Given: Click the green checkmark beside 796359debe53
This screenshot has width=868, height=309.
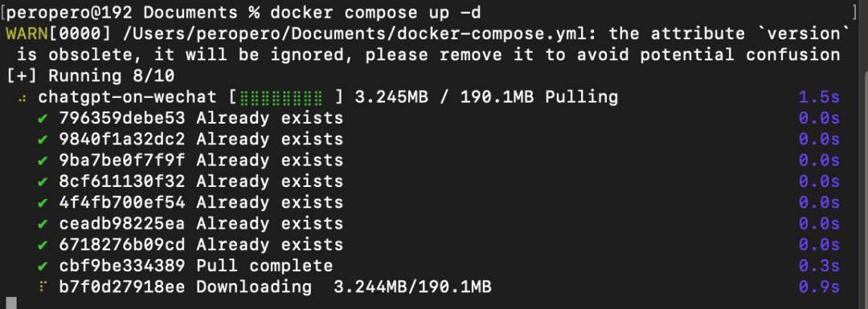Looking at the screenshot, I should tap(43, 118).
